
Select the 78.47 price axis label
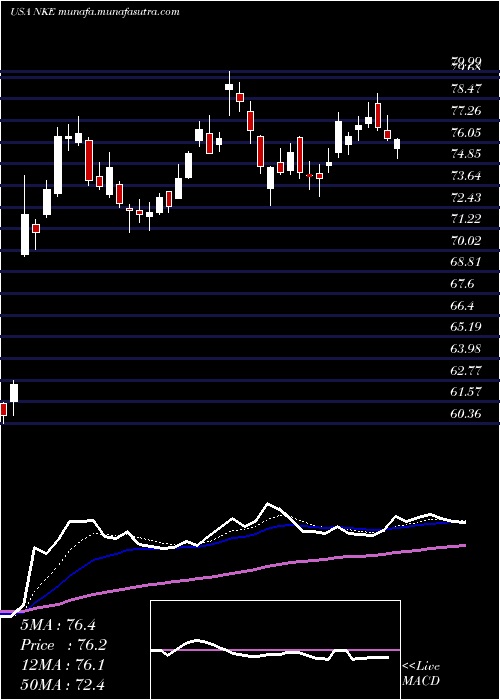coord(467,89)
